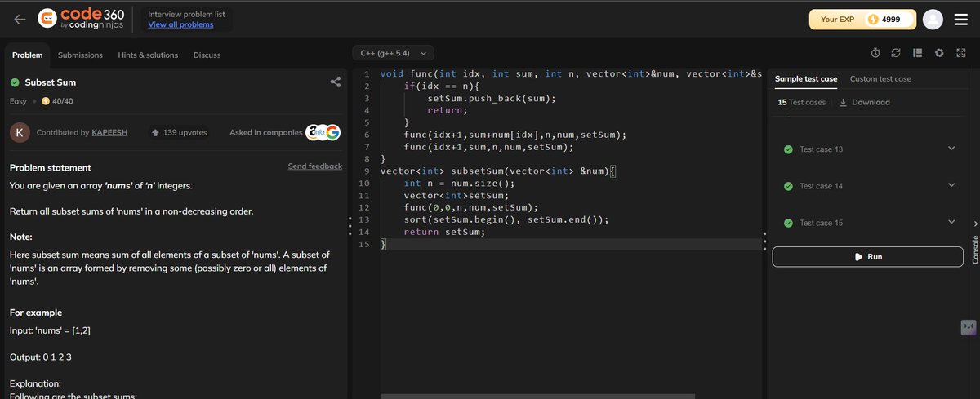The width and height of the screenshot is (980, 399).
Task: Expand Test case 15 details
Action: coord(951,222)
